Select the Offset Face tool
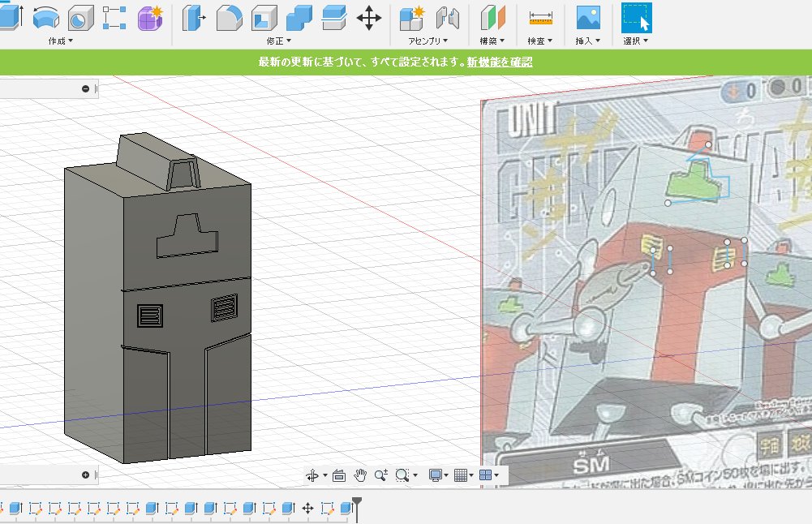The width and height of the screenshot is (812, 524). click(x=334, y=18)
